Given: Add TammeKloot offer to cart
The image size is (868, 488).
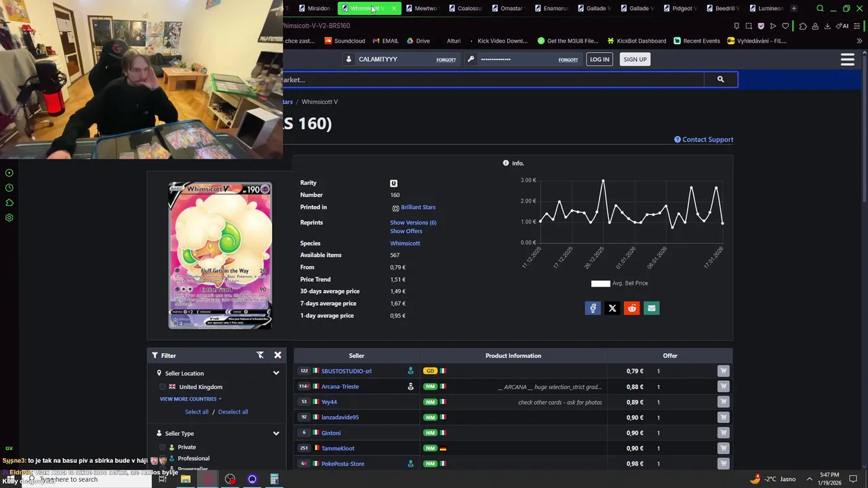Looking at the screenshot, I should pyautogui.click(x=724, y=448).
